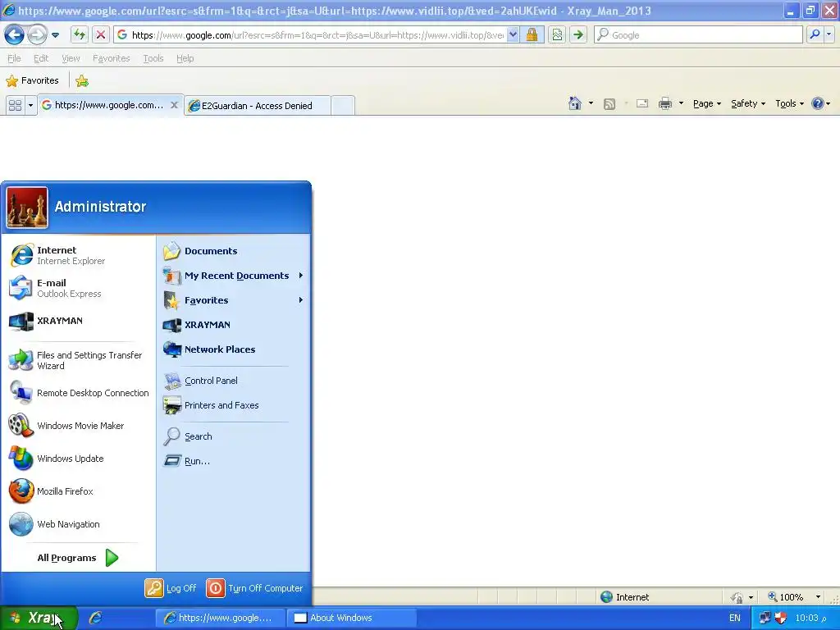Click the Log Off button

point(171,588)
